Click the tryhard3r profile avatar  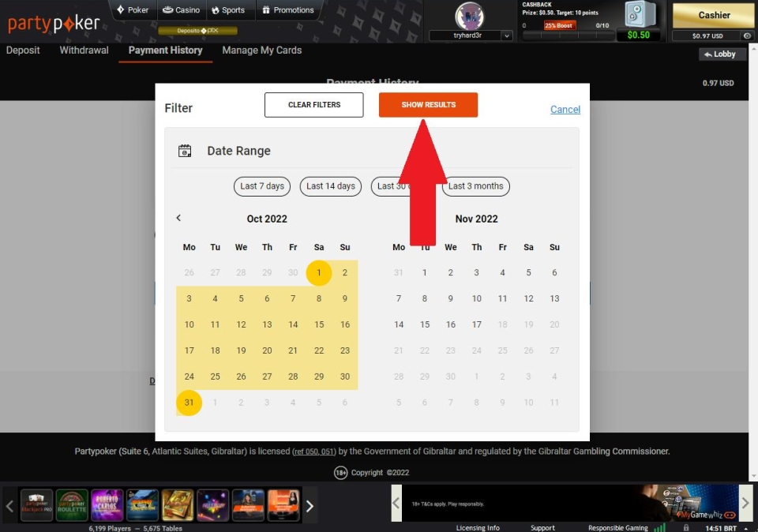(x=469, y=16)
